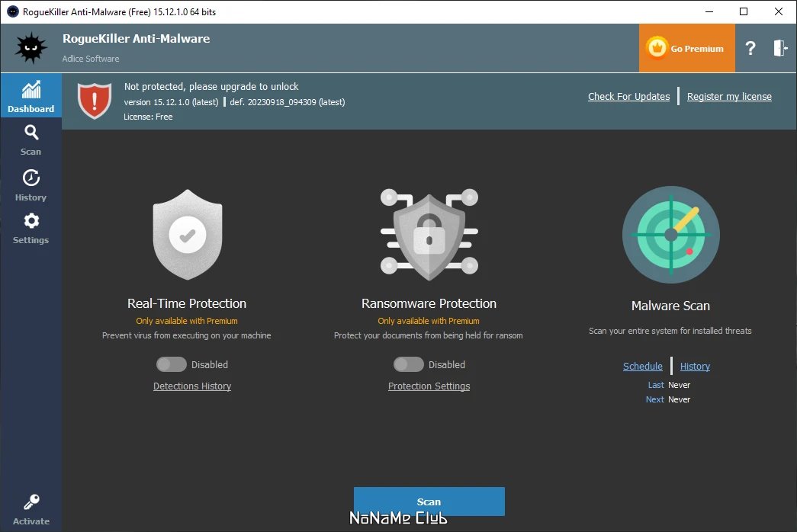
Task: Click the Go Premium crown button
Action: [686, 48]
